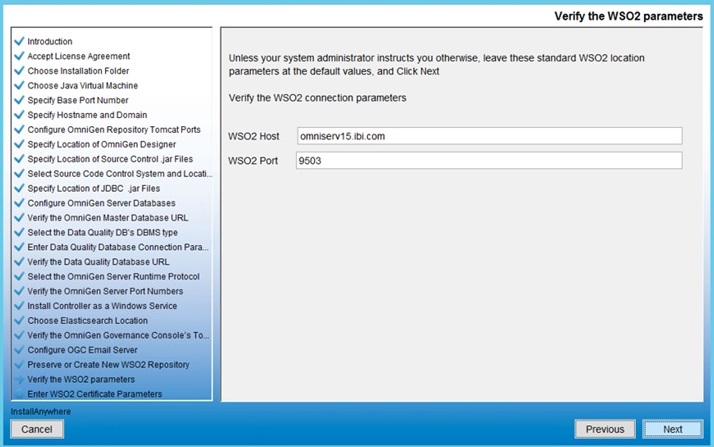Click the checkmark beside Introduction
The width and height of the screenshot is (714, 447).
tap(19, 41)
